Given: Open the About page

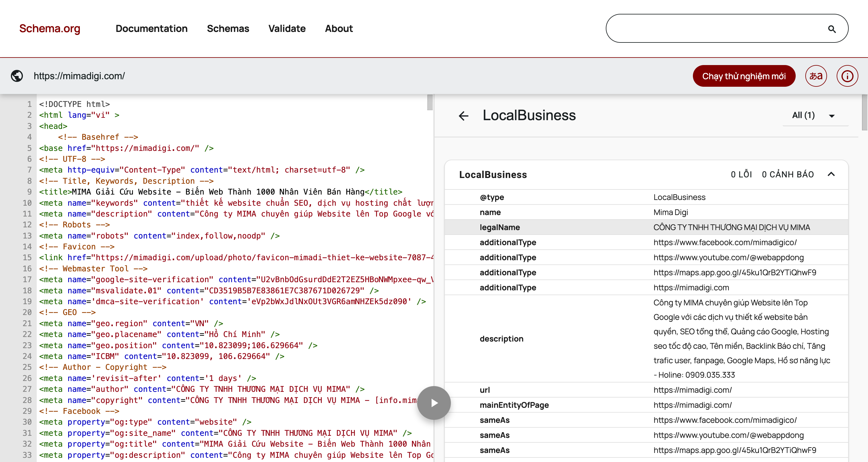Looking at the screenshot, I should point(339,29).
